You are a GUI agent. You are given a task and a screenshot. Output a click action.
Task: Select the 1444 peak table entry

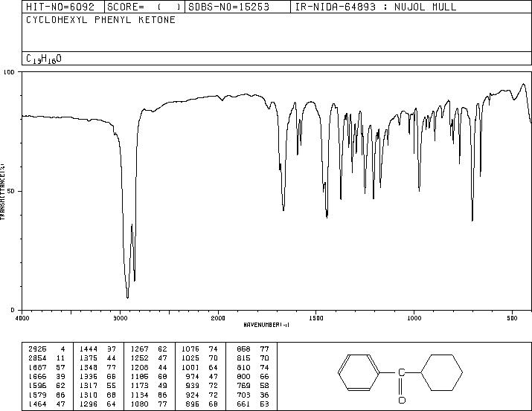[x=89, y=349]
